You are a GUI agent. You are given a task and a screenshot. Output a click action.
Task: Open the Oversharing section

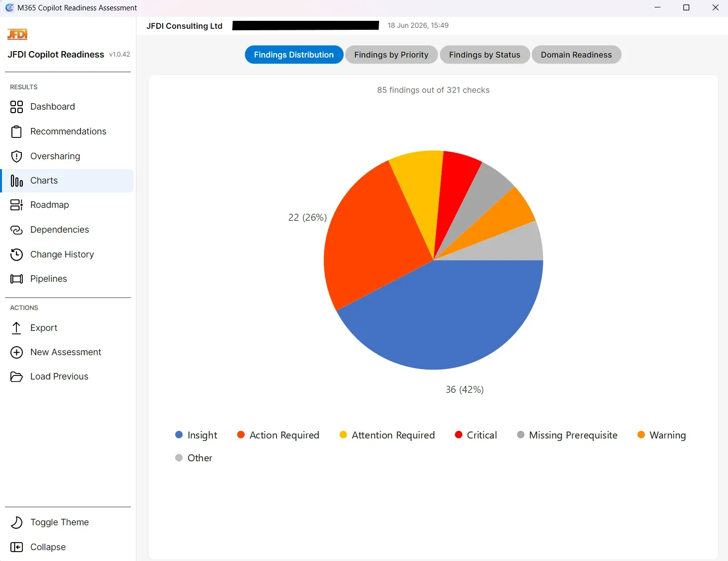coord(55,156)
